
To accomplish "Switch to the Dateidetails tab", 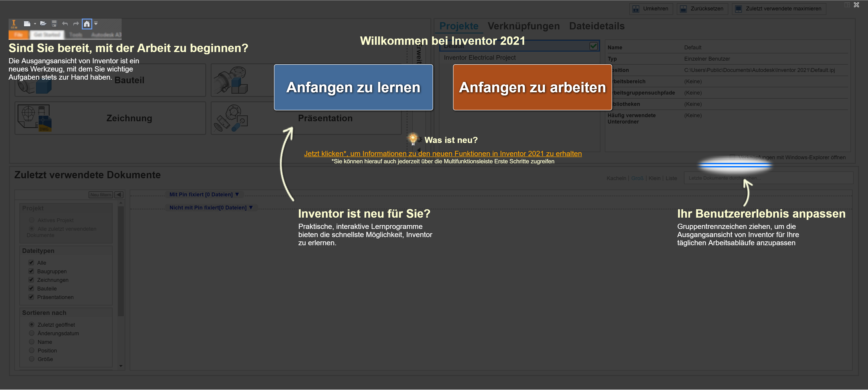I will [x=597, y=26].
